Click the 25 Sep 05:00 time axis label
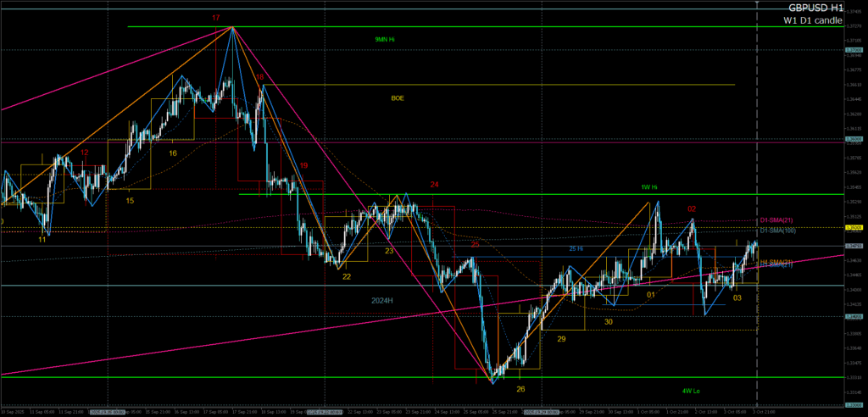Image resolution: width=868 pixels, height=417 pixels. pyautogui.click(x=473, y=412)
